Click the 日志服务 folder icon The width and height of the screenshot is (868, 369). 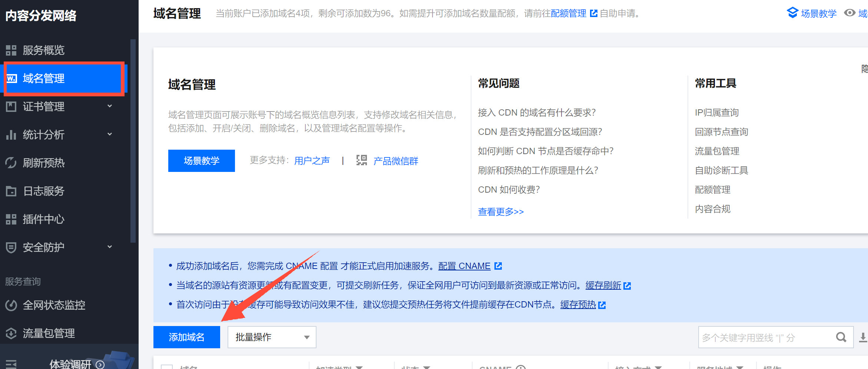tap(11, 191)
